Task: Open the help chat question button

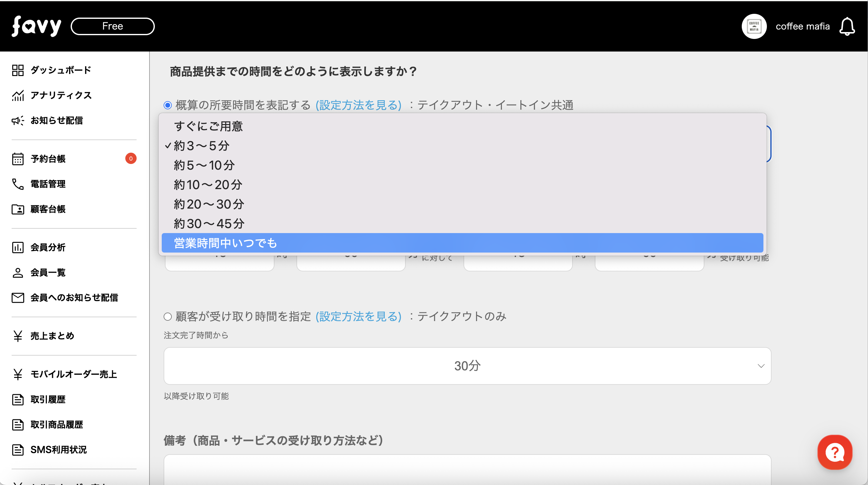Action: click(835, 452)
